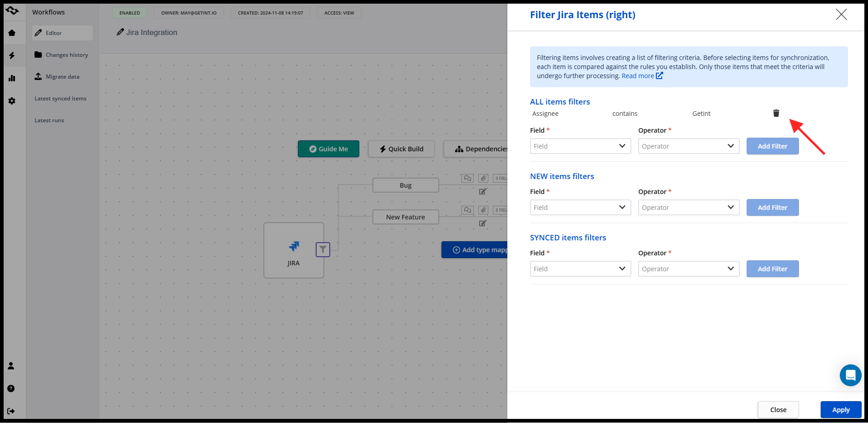Open settings gear in left sidebar
The width and height of the screenshot is (868, 423).
(12, 101)
